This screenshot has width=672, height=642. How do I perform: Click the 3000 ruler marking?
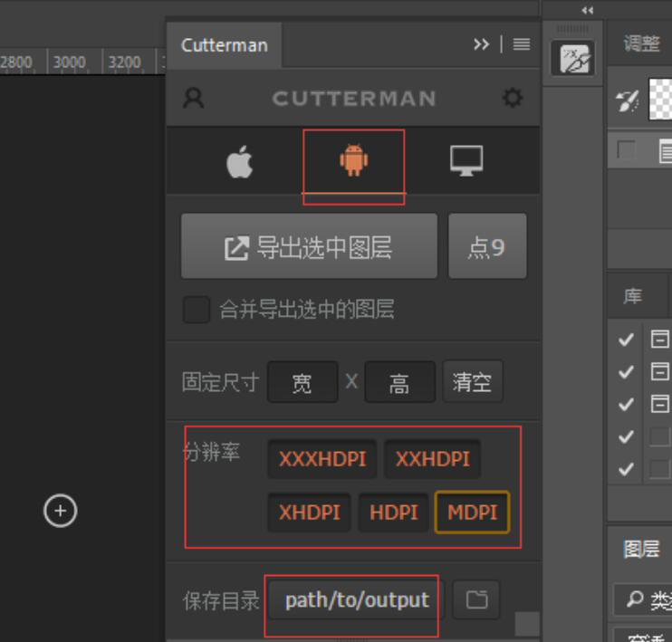tap(69, 62)
